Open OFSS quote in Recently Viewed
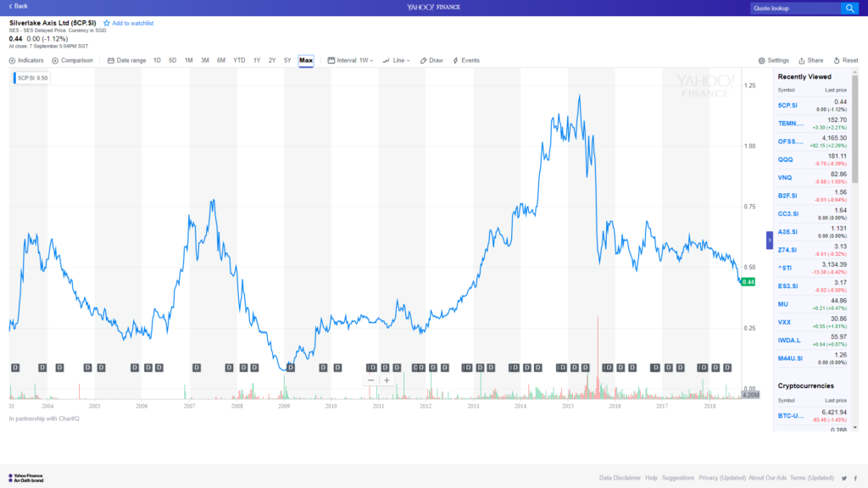Screen dimensions: 868x488 (791, 141)
